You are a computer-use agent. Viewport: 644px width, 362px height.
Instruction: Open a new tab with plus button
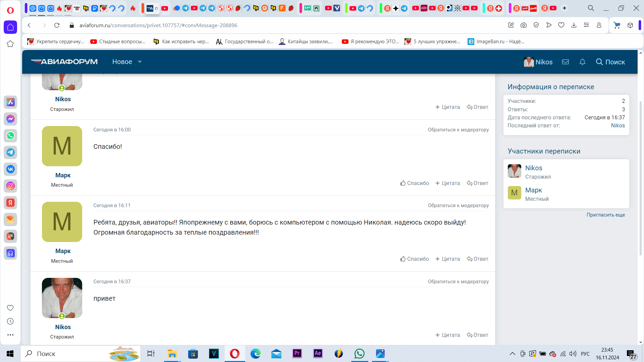click(x=565, y=8)
